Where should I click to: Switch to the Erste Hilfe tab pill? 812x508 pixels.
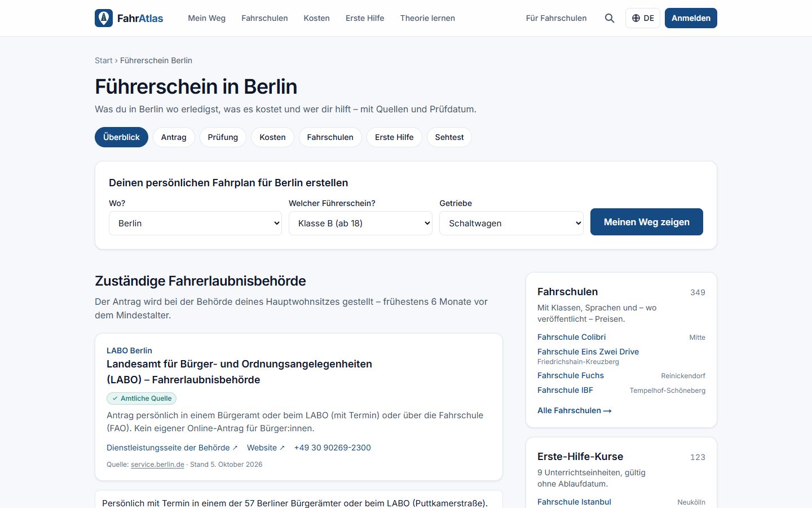tap(394, 137)
